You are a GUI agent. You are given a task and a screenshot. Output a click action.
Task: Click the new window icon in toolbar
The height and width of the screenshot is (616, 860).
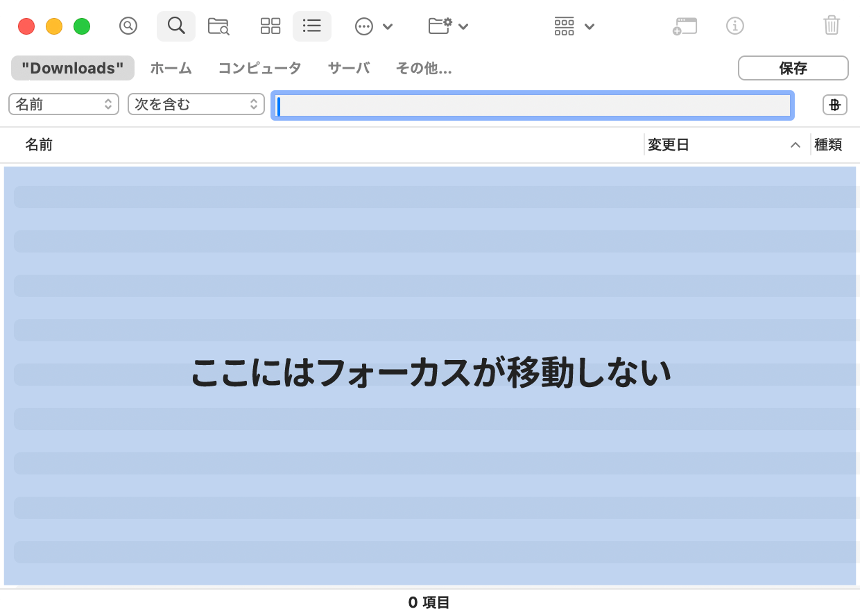(x=685, y=26)
